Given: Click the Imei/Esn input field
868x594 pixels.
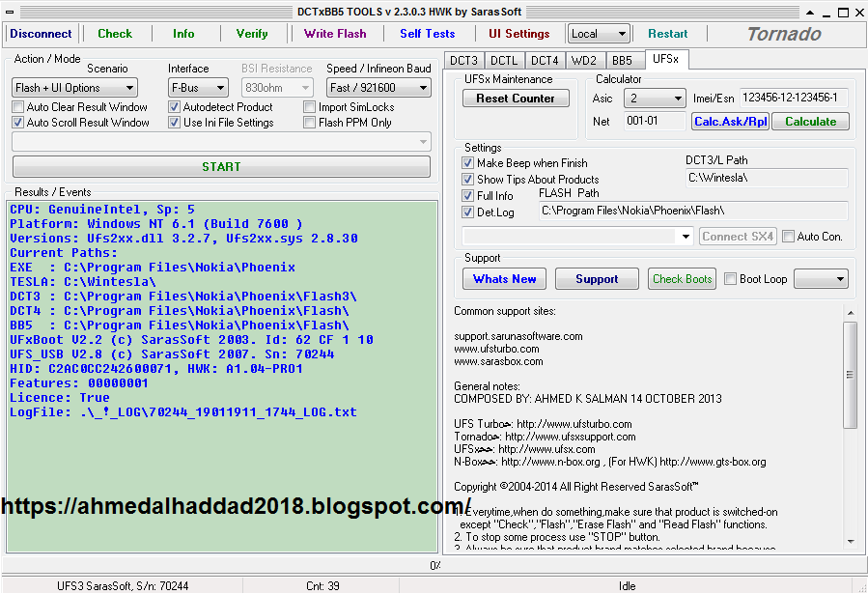Looking at the screenshot, I should point(794,98).
